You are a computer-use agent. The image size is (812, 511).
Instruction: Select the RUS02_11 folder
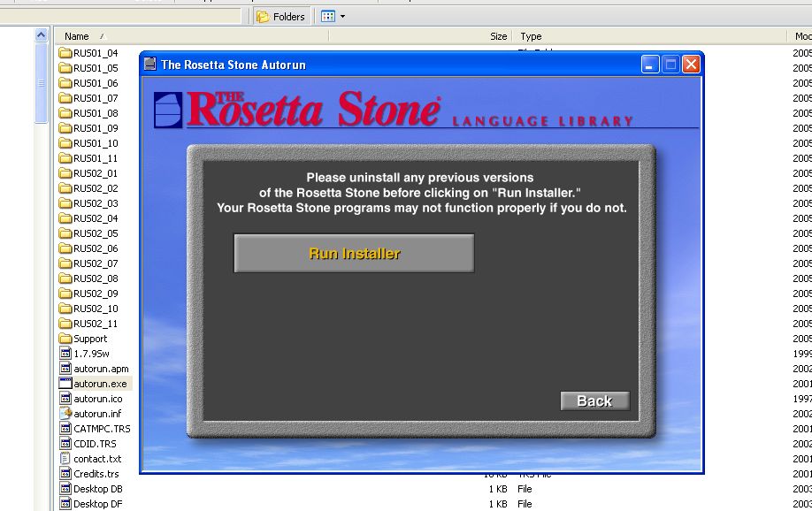[95, 324]
